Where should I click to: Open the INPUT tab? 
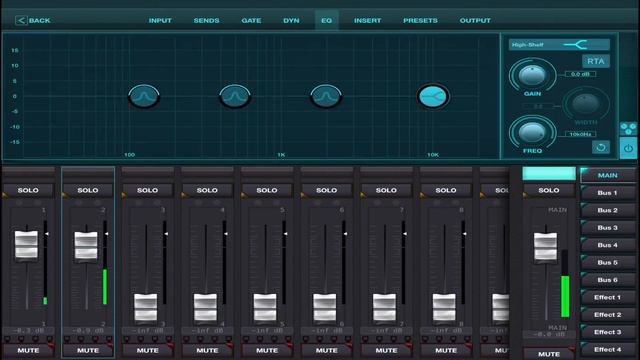click(x=160, y=20)
